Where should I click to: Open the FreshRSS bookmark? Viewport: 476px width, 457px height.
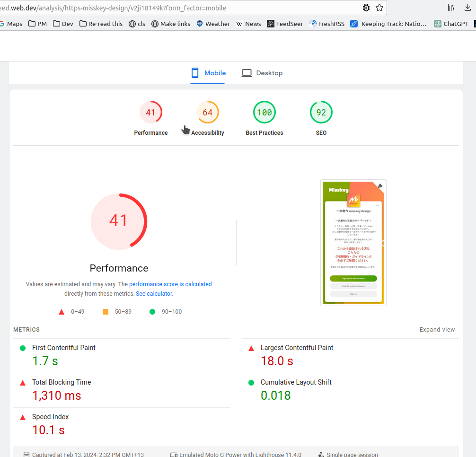[326, 24]
